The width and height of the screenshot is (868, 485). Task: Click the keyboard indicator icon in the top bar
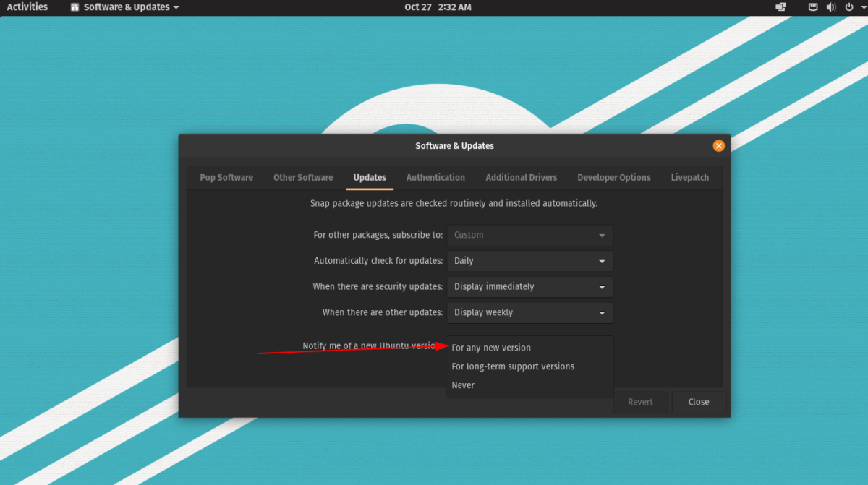(812, 7)
